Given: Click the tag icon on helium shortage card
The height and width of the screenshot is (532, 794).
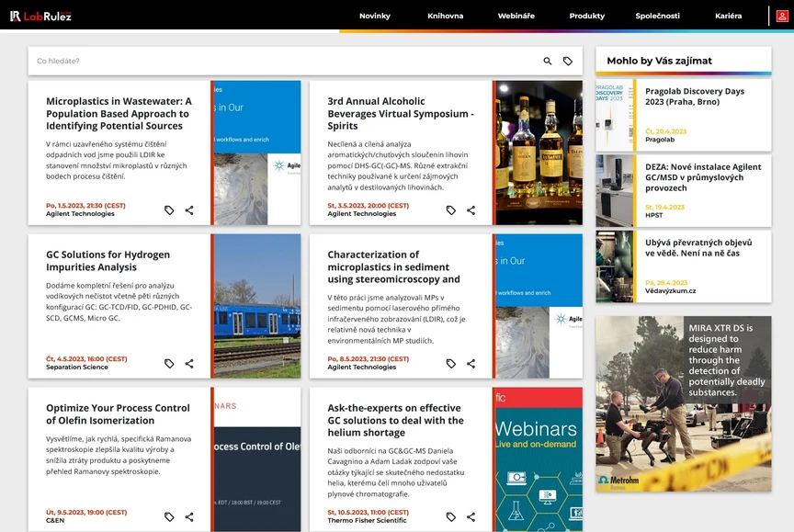Looking at the screenshot, I should pyautogui.click(x=449, y=516).
